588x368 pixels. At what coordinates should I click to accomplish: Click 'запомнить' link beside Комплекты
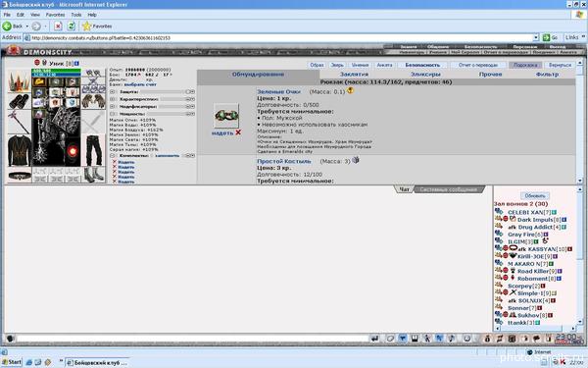coord(168,155)
